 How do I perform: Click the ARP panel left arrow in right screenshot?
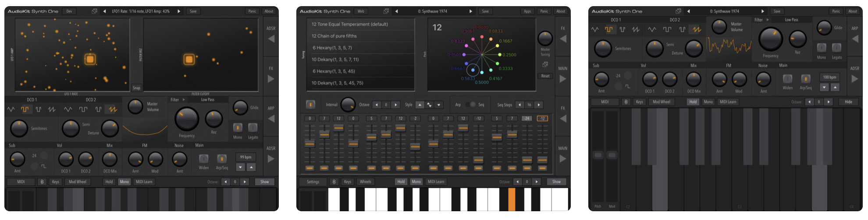click(855, 39)
